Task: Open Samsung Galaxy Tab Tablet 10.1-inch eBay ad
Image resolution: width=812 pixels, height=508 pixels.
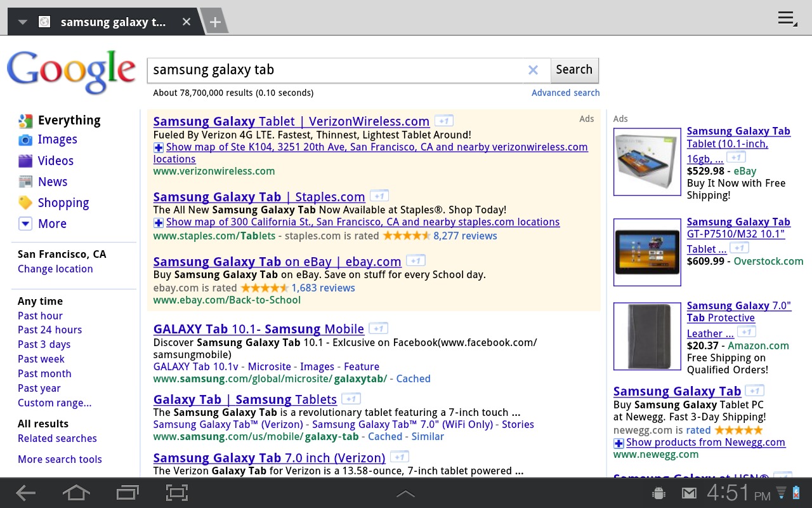Action: [738, 145]
